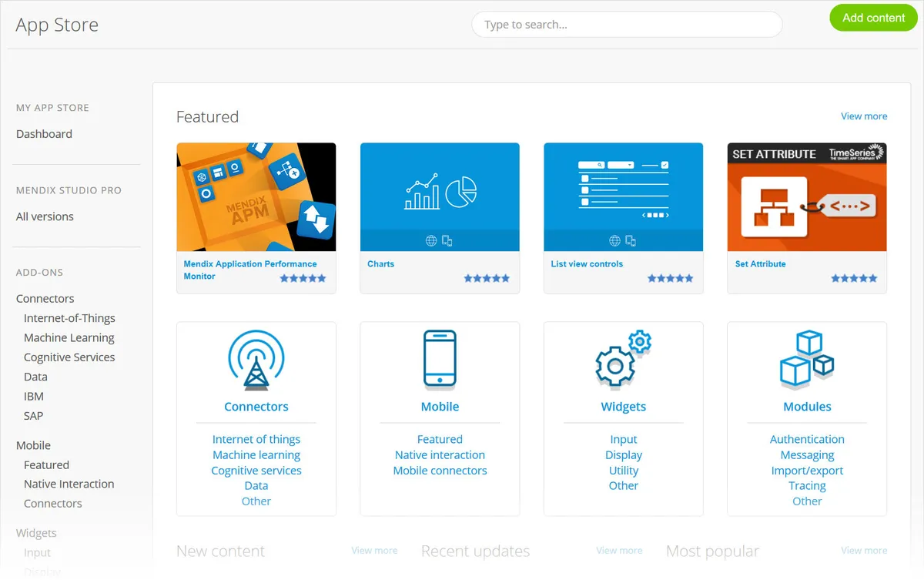This screenshot has width=924, height=580.
Task: Click the globe icon on Charts card
Action: [x=431, y=241]
